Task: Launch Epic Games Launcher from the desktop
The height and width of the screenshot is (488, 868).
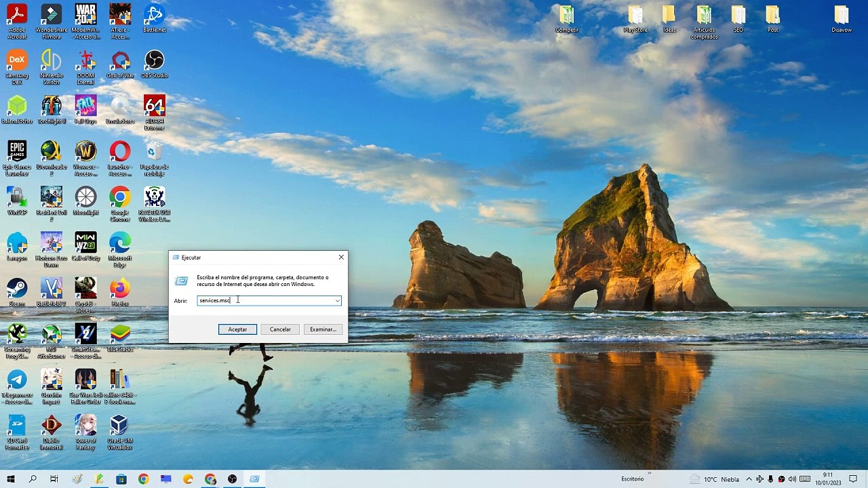Action: pos(17,159)
